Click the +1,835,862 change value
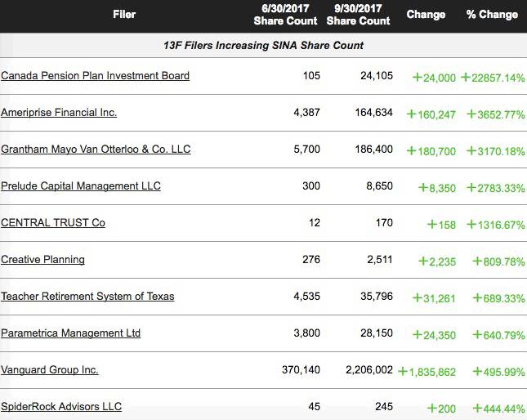Viewport: 527px width, 420px height. (427, 372)
